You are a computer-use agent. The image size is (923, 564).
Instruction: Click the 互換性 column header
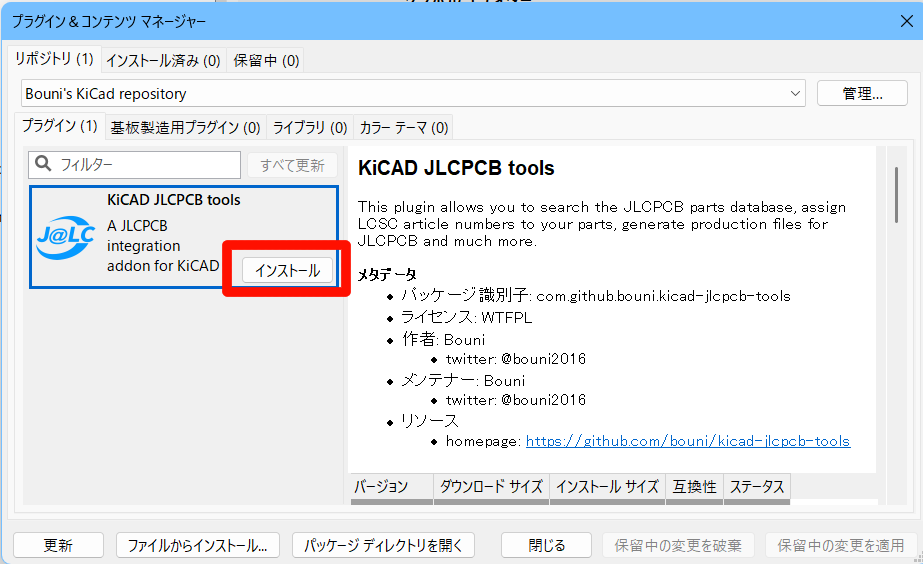pyautogui.click(x=695, y=487)
